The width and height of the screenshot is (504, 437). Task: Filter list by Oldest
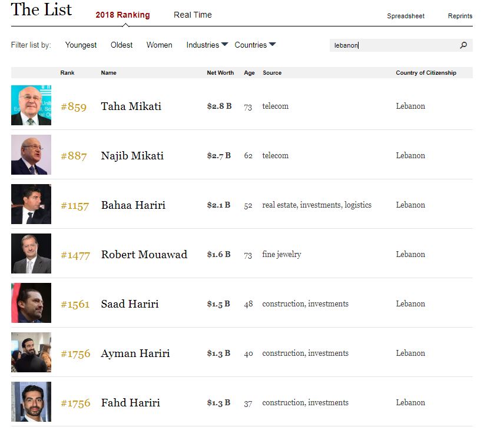coord(121,45)
